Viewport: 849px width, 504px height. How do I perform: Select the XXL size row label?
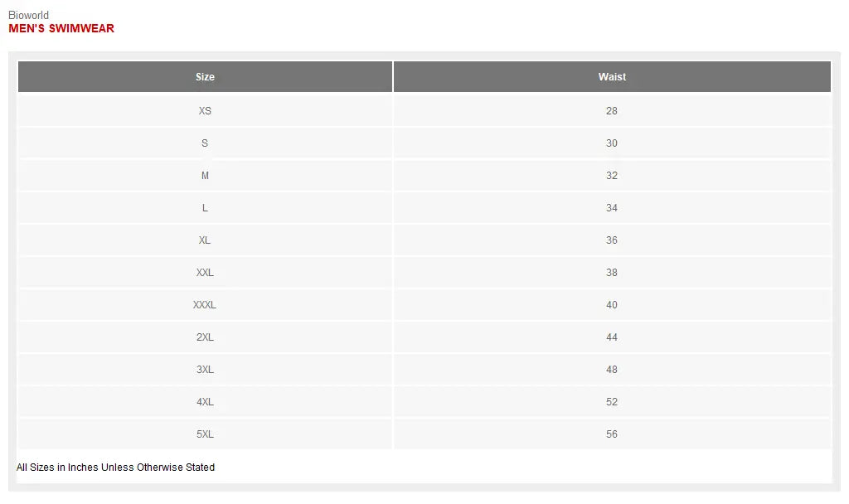tap(205, 273)
